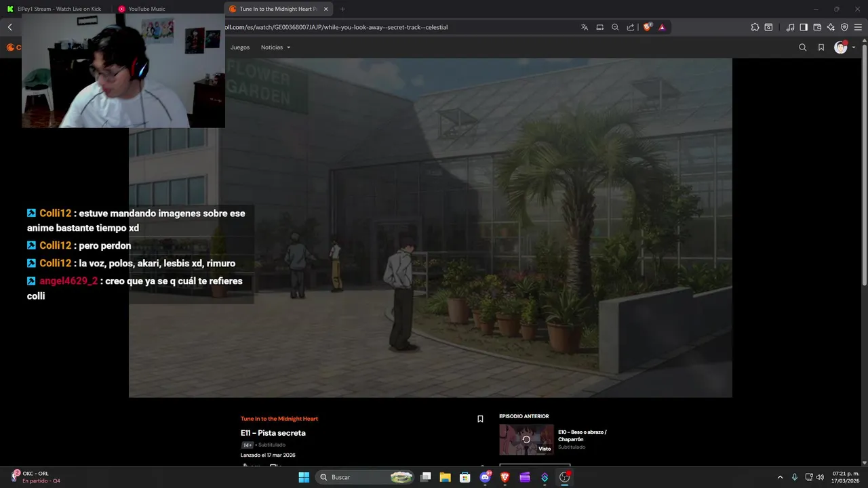This screenshot has height=488, width=868.
Task: Click the share page icon
Action: pyautogui.click(x=631, y=27)
